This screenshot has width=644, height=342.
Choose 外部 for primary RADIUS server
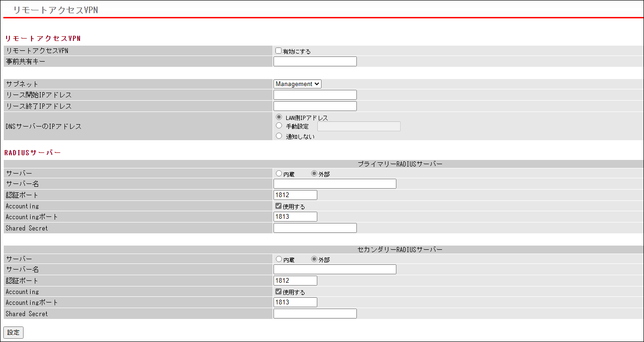tap(314, 174)
